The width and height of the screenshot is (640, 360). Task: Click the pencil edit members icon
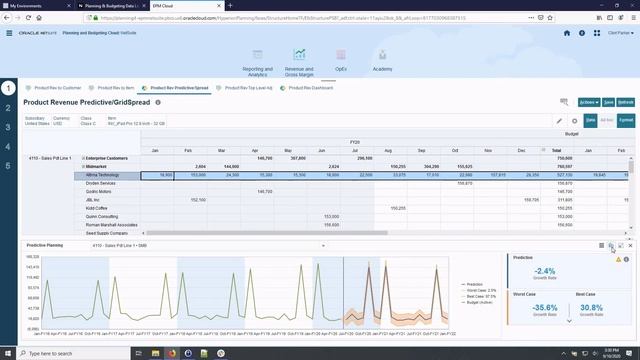(x=559, y=121)
